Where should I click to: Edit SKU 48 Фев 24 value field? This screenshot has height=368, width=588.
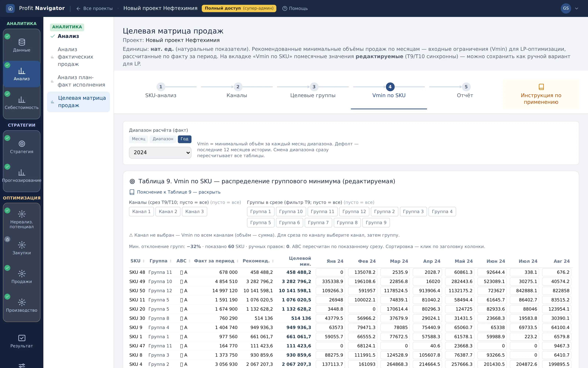[363, 272]
